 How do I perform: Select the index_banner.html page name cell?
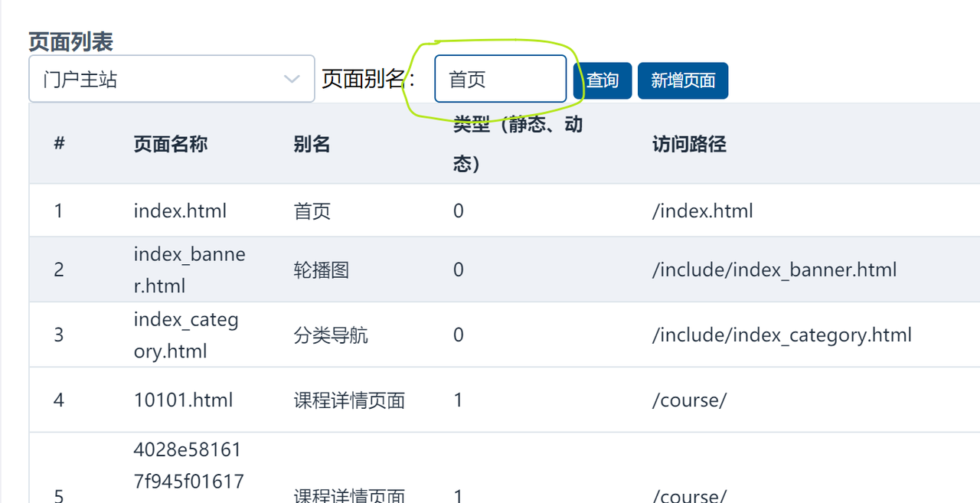(x=189, y=269)
